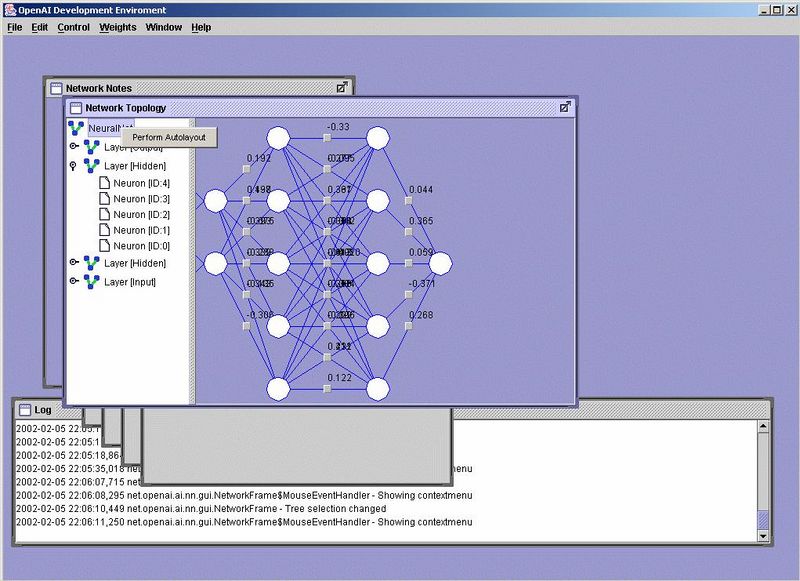Open the Window menu

164,27
